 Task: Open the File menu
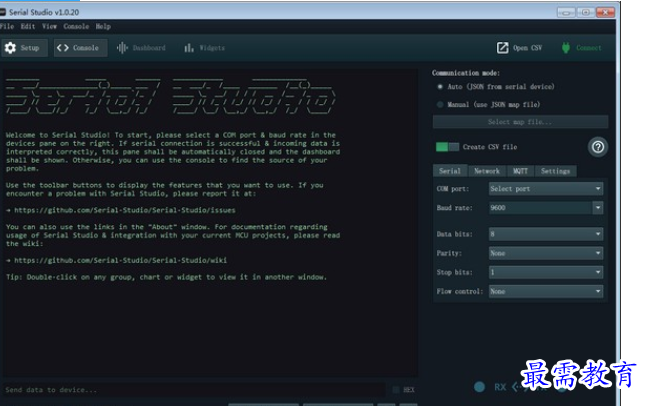[7, 26]
